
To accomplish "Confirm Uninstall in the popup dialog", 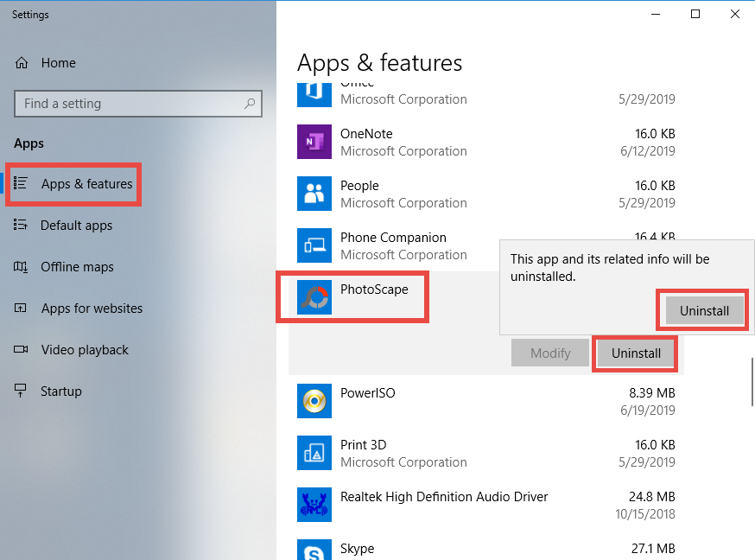I will [704, 310].
